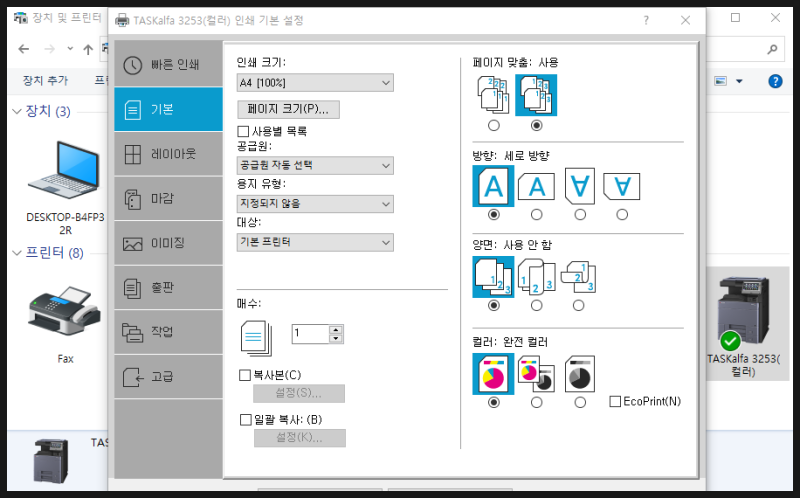Open the recent locations dropdown chevron
Screen dimensions: 800x498
pyautogui.click(x=70, y=49)
